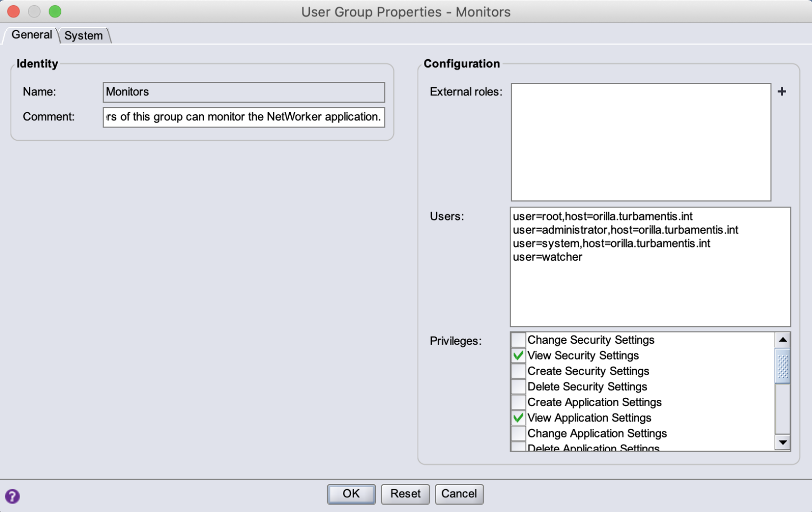Check the Delete Application Settings privilege
Image resolution: width=812 pixels, height=512 pixels.
[x=518, y=447]
